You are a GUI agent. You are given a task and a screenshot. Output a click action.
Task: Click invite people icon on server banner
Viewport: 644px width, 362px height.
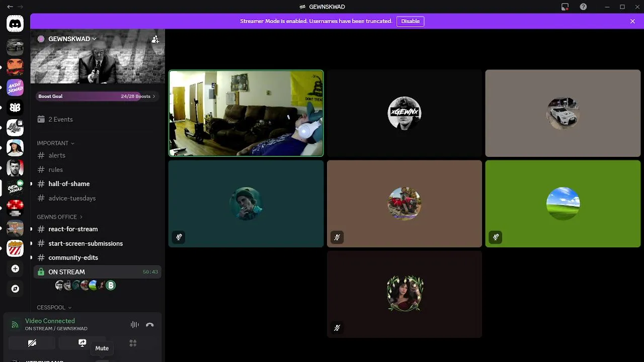point(155,39)
